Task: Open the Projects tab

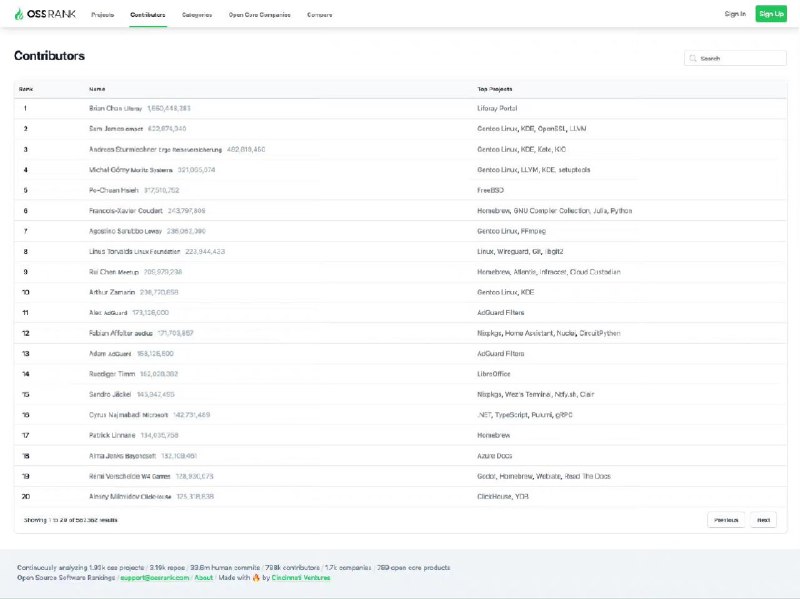Action: (x=102, y=15)
